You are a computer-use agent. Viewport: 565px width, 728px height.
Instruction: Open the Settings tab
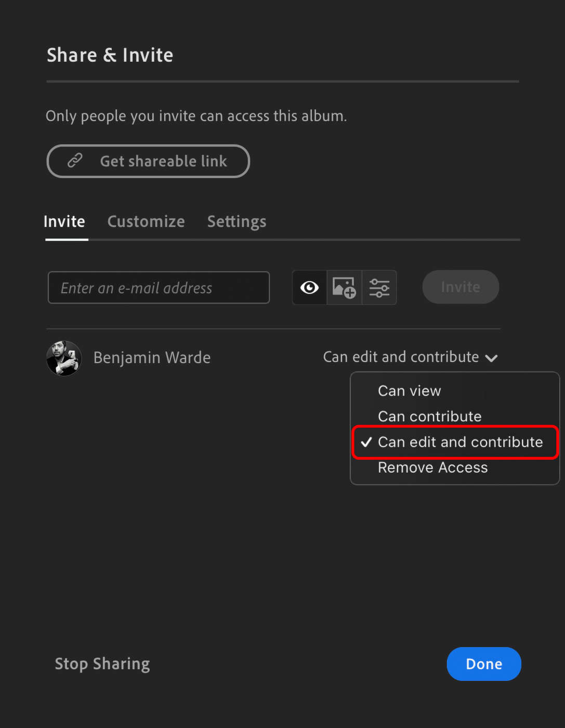coord(236,222)
